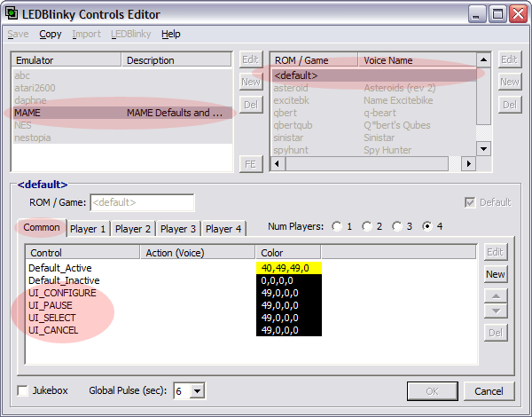Click the Cancel button

point(489,391)
